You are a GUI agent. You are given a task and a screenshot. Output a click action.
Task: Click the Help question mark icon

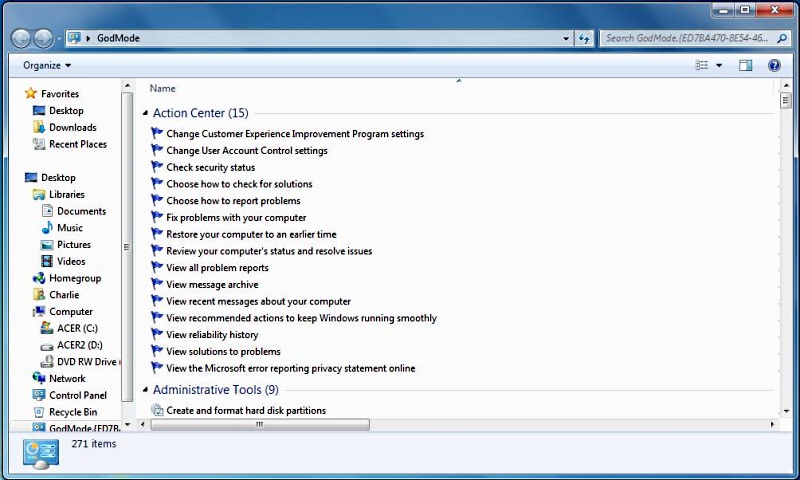[774, 65]
